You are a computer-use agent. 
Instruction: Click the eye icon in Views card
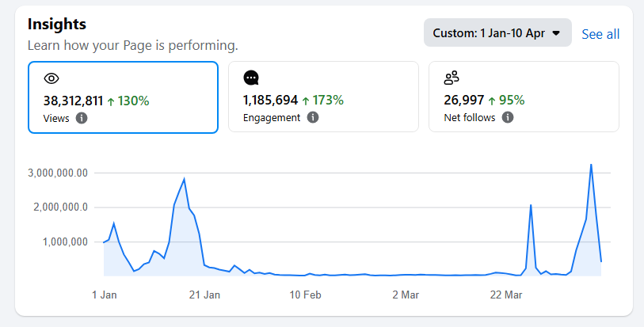(51, 78)
